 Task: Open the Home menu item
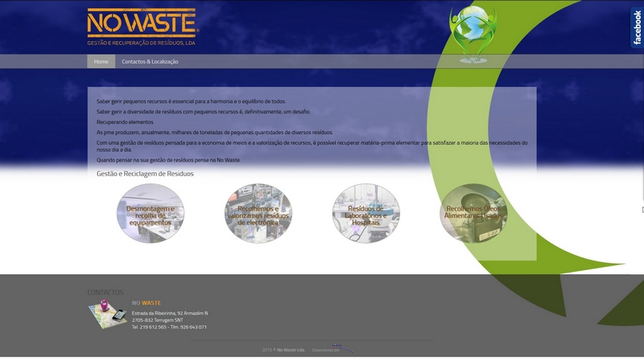pos(101,62)
